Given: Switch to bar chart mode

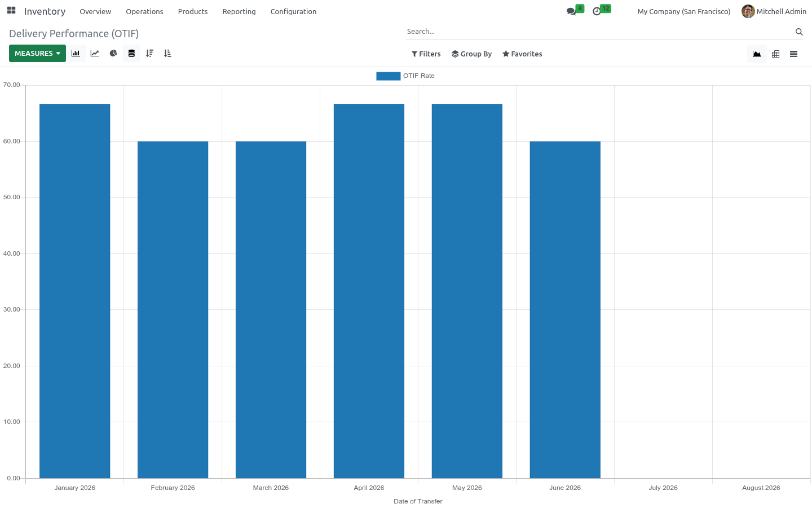Looking at the screenshot, I should (76, 54).
